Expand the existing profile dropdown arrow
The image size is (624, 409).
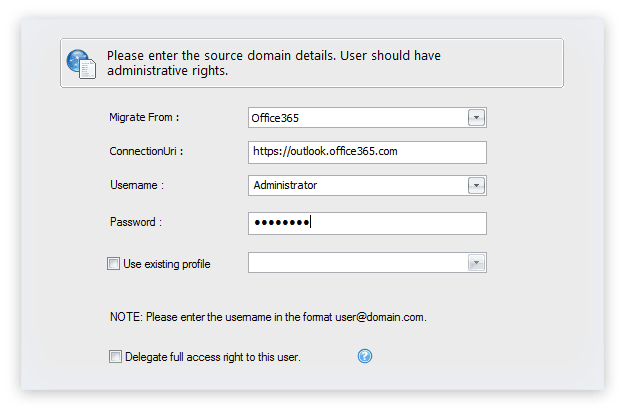(477, 263)
